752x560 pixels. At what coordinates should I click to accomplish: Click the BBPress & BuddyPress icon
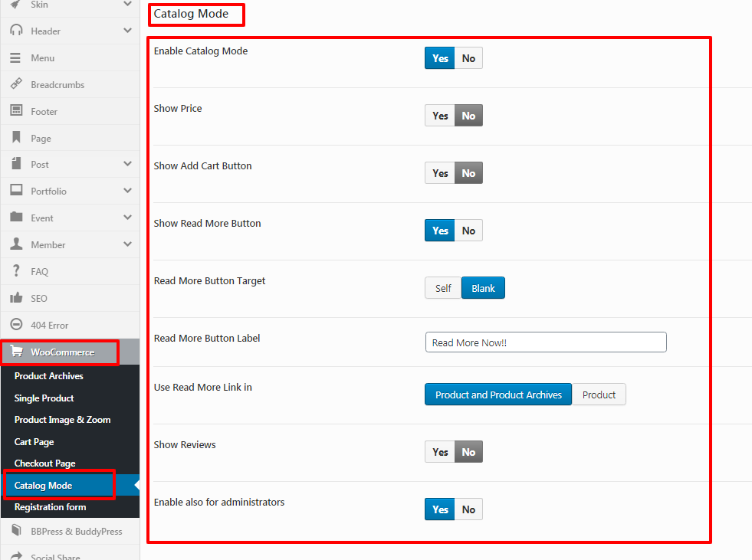tap(16, 530)
